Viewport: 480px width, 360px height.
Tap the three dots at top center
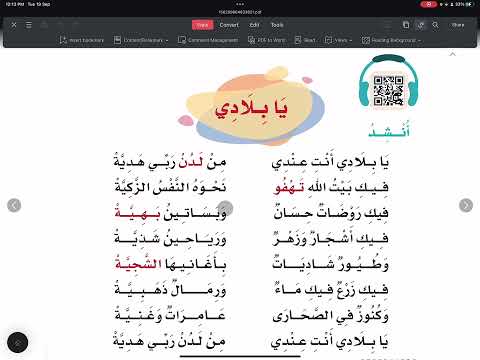coord(240,4)
